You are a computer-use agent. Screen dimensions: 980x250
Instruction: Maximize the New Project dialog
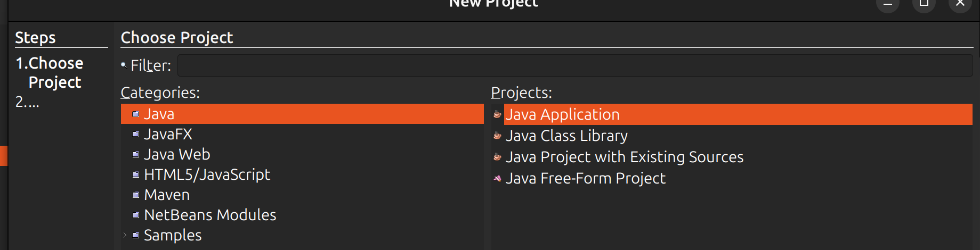tap(924, 3)
